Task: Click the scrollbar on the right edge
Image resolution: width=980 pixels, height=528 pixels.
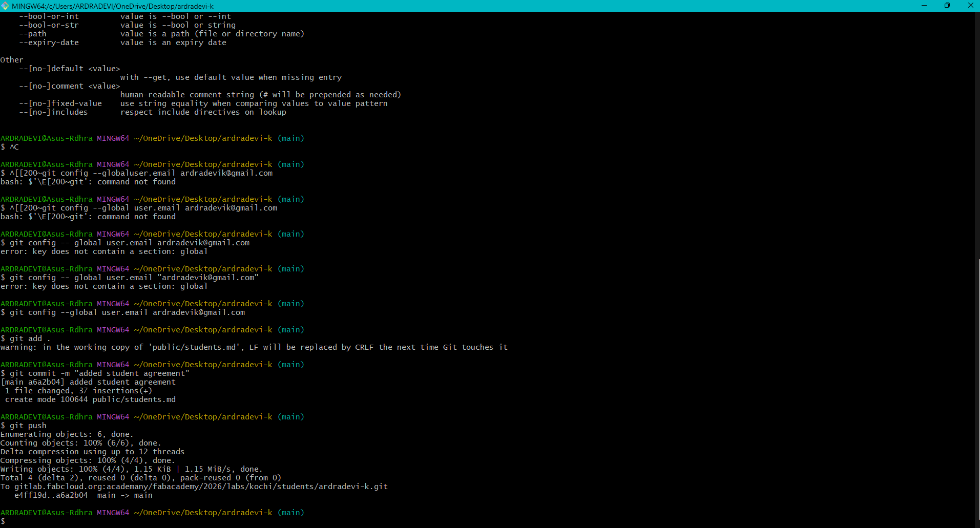Action: tap(976, 358)
